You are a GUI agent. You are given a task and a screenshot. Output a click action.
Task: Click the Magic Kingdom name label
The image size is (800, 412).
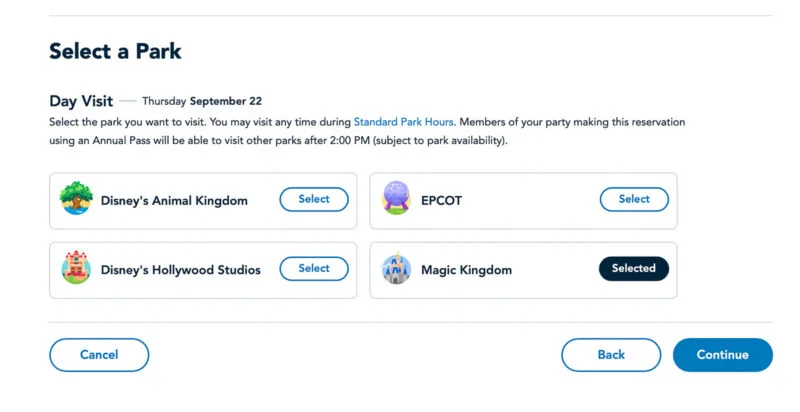click(x=466, y=270)
